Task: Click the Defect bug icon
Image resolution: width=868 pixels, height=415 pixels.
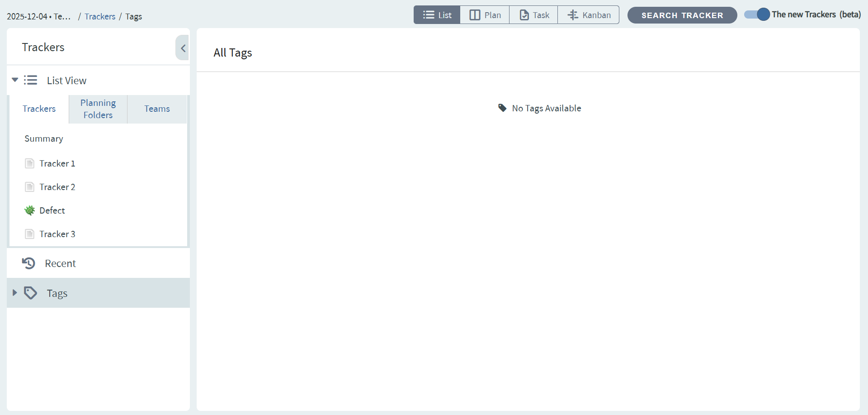Action: click(29, 210)
